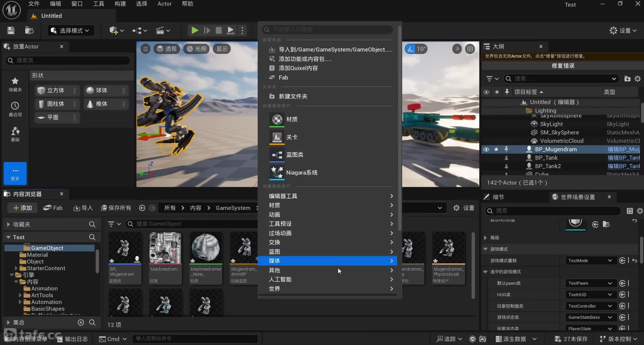Toggle the rotation snap angle button

tap(410, 49)
